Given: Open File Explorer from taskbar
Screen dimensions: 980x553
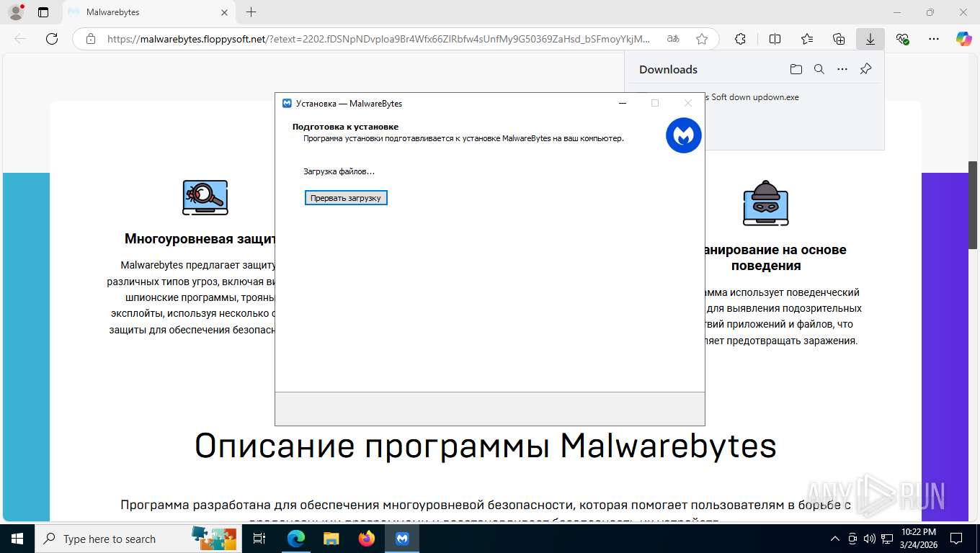Looking at the screenshot, I should point(331,539).
